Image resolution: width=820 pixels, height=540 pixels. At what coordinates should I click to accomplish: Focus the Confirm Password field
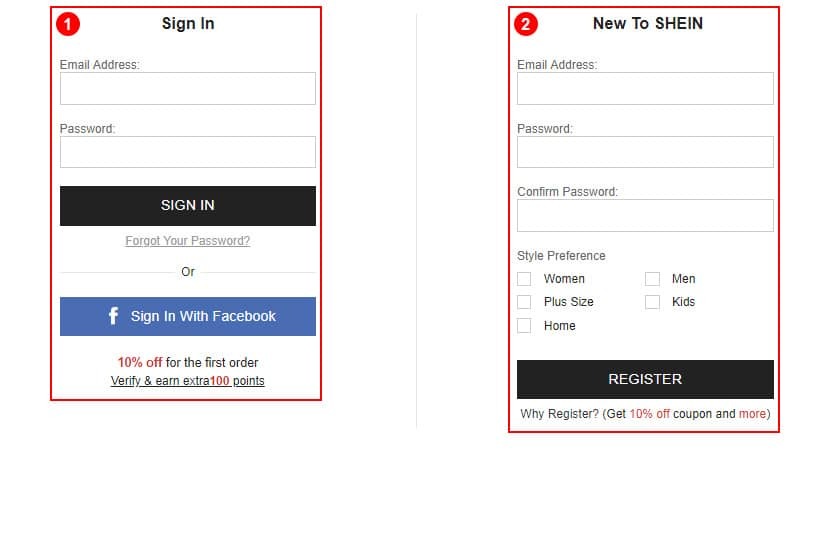click(645, 215)
